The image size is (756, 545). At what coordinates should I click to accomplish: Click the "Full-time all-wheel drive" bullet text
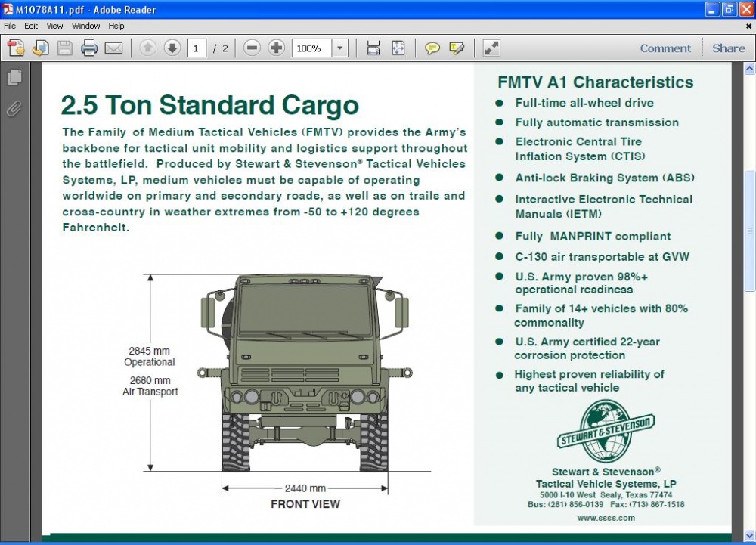(584, 103)
